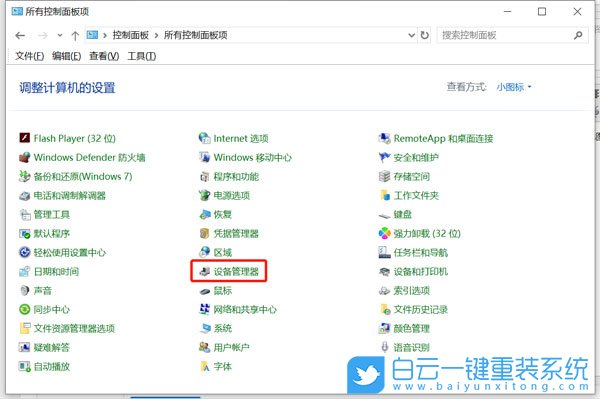The image size is (600, 399).
Task: Open the 网络和共享中心 icon
Action: click(205, 309)
